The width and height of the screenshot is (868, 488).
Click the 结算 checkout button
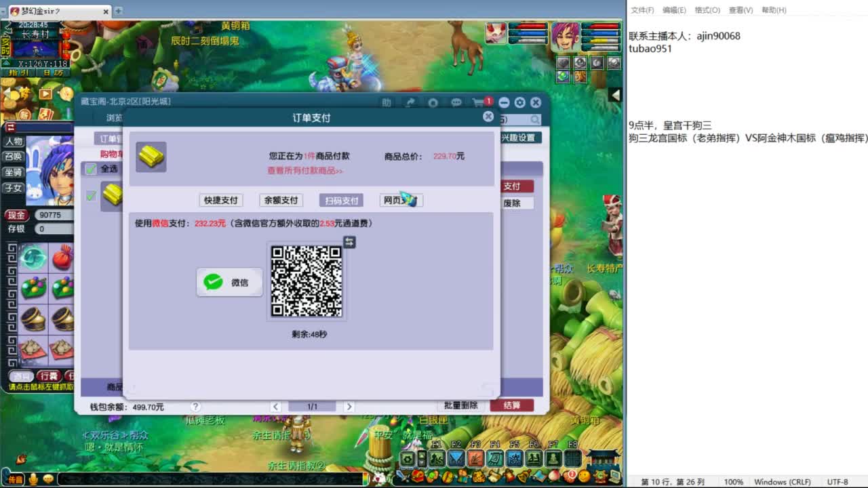click(512, 405)
